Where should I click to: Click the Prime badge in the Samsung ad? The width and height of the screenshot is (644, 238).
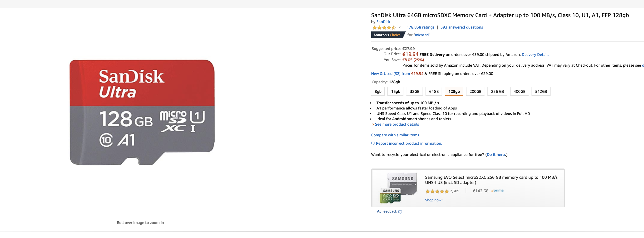pos(497,190)
